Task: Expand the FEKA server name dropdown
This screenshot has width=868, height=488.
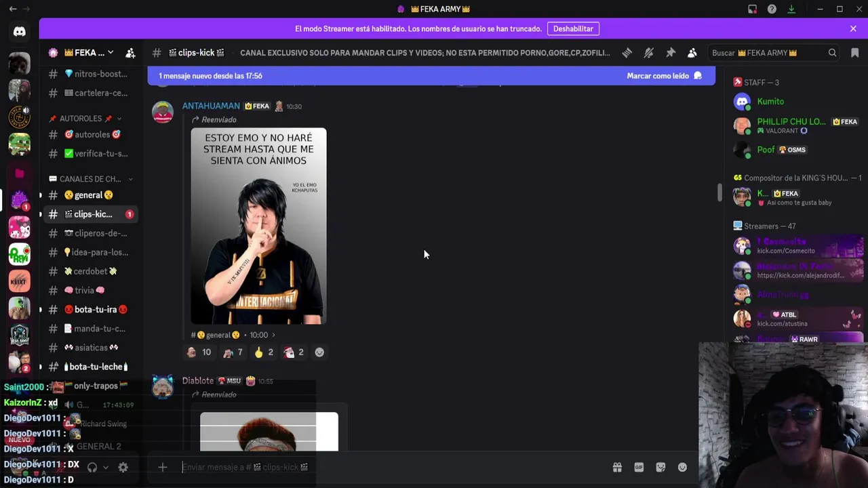Action: [x=111, y=53]
